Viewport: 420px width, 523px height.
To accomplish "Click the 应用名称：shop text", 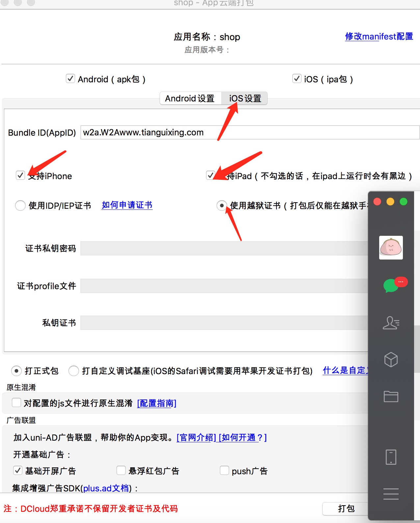I will coord(207,37).
